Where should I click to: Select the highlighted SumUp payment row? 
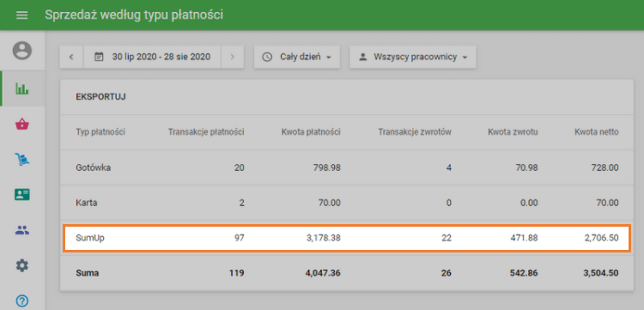[347, 238]
